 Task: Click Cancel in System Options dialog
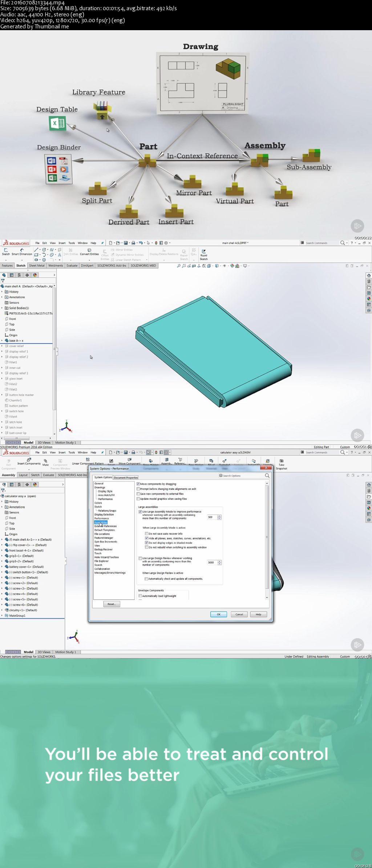(239, 614)
